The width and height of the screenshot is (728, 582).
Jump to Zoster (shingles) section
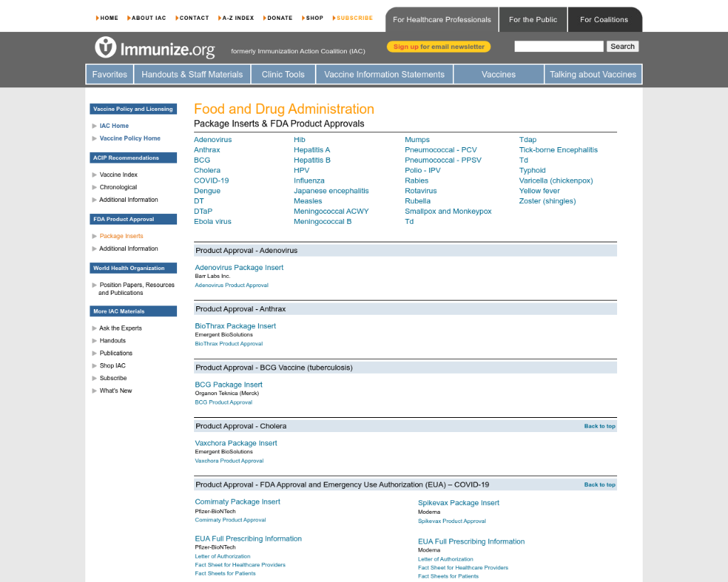click(x=547, y=201)
